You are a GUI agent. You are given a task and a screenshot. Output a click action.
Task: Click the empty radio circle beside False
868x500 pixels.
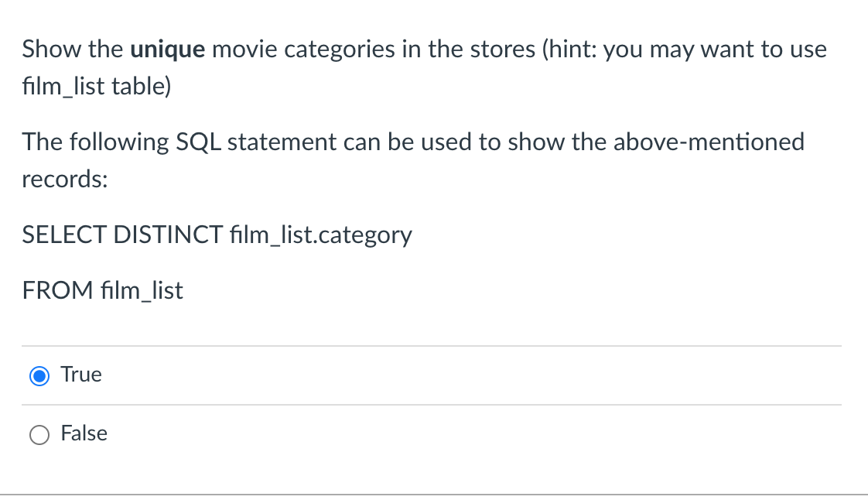tap(39, 434)
